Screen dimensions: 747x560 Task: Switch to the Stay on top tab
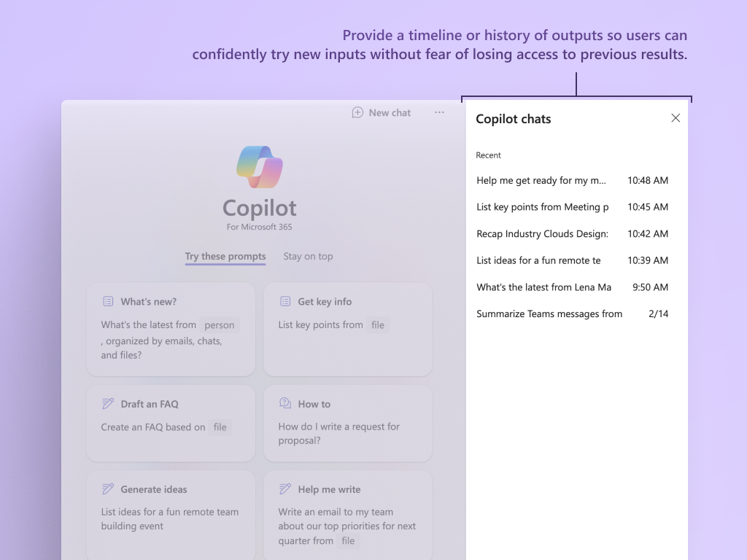click(308, 256)
